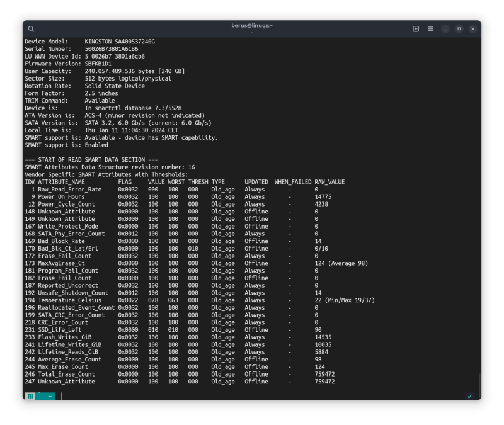This screenshot has width=504, height=425.
Task: Click Bad_Block_Rate attribute name
Action: click(61, 241)
